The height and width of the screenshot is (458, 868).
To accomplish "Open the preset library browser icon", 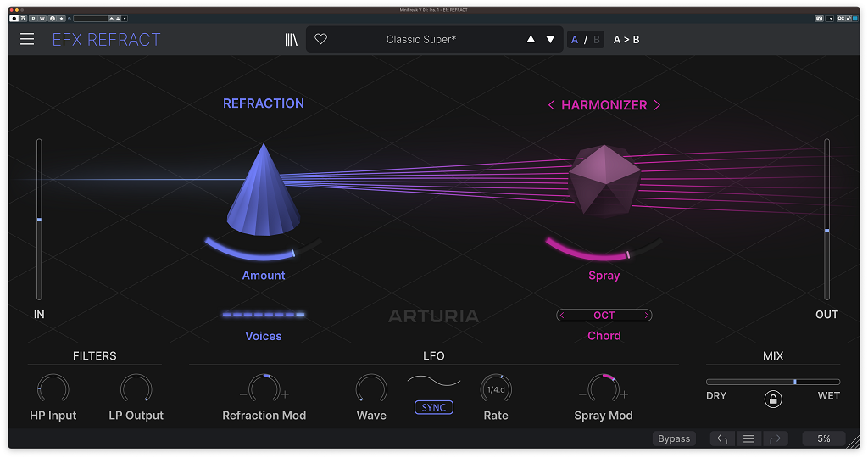I will (292, 39).
